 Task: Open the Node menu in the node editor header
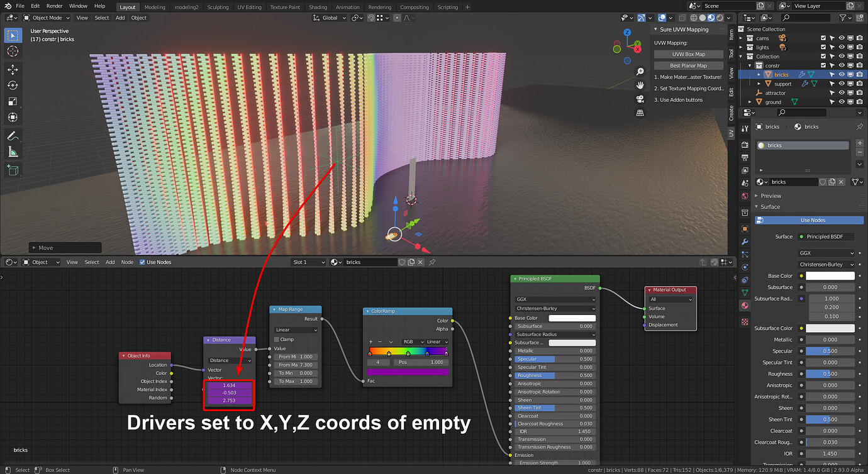127,262
